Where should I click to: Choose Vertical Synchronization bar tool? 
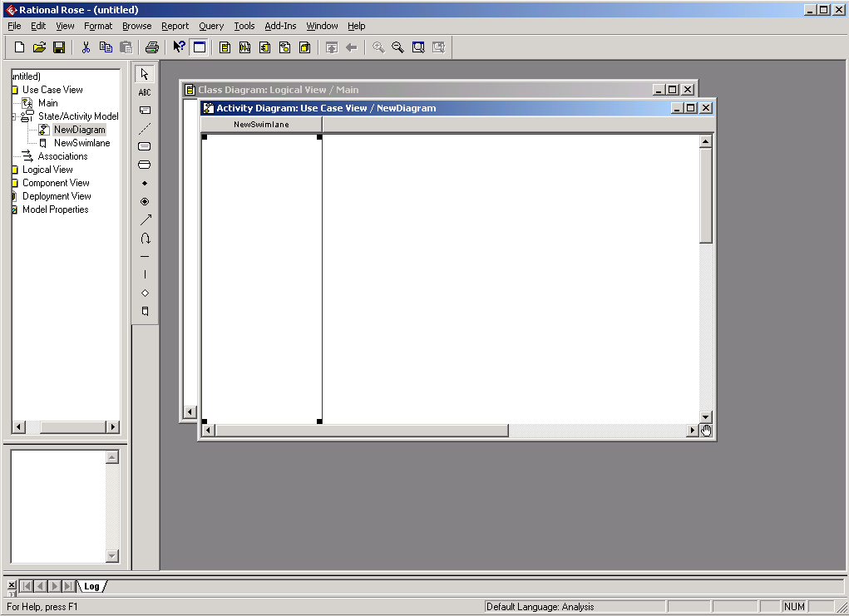pyautogui.click(x=145, y=274)
